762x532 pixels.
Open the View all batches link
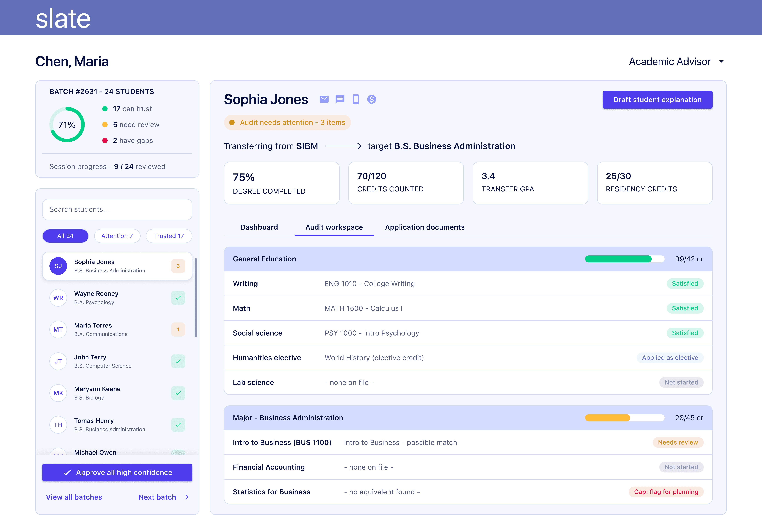74,497
